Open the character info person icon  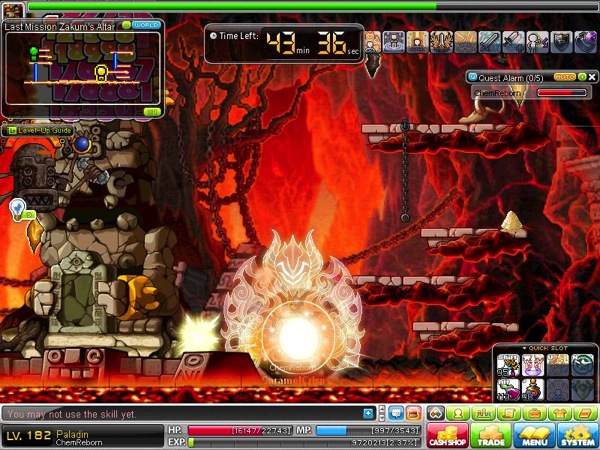[x=458, y=413]
